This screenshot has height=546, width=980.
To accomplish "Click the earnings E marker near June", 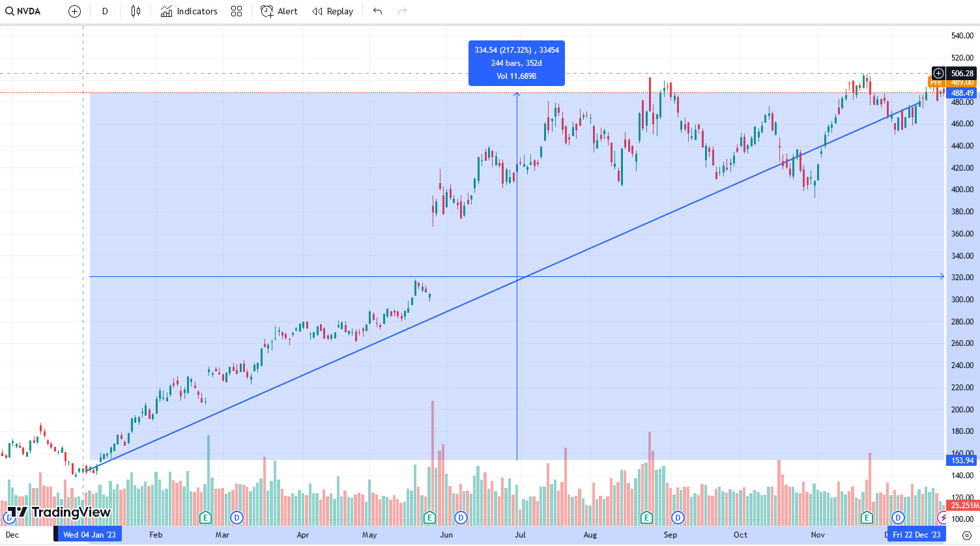I will click(x=429, y=517).
